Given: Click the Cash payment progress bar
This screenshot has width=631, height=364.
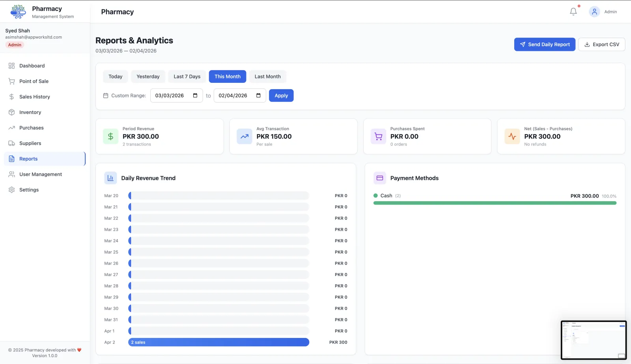Looking at the screenshot, I should pyautogui.click(x=495, y=203).
